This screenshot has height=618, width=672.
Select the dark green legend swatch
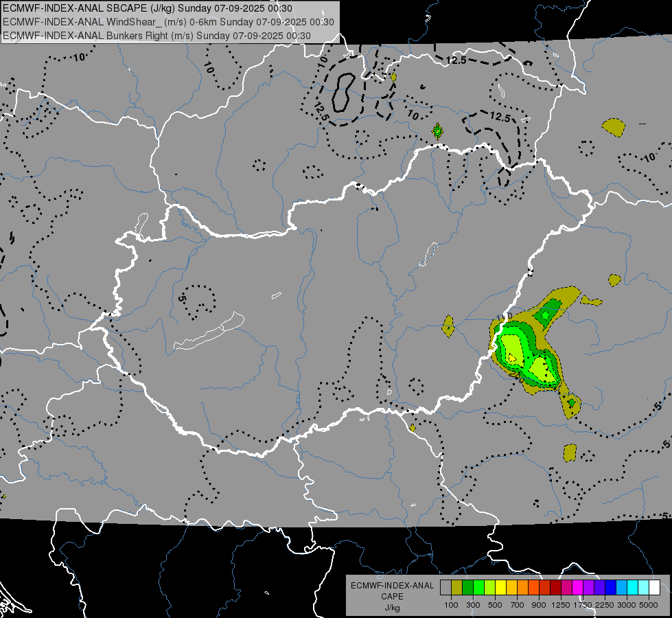[x=468, y=587]
